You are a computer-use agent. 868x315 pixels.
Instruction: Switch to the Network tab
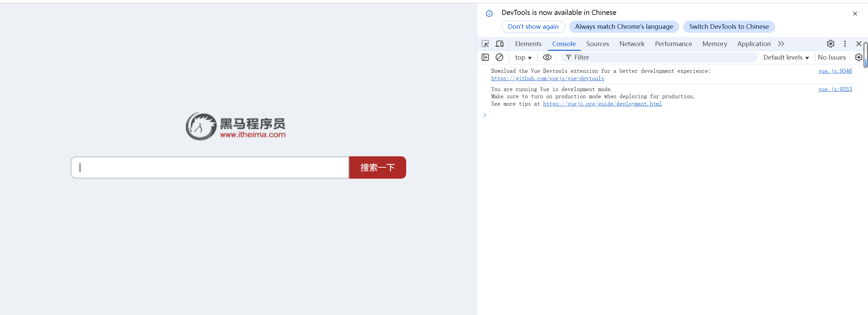[x=632, y=44]
